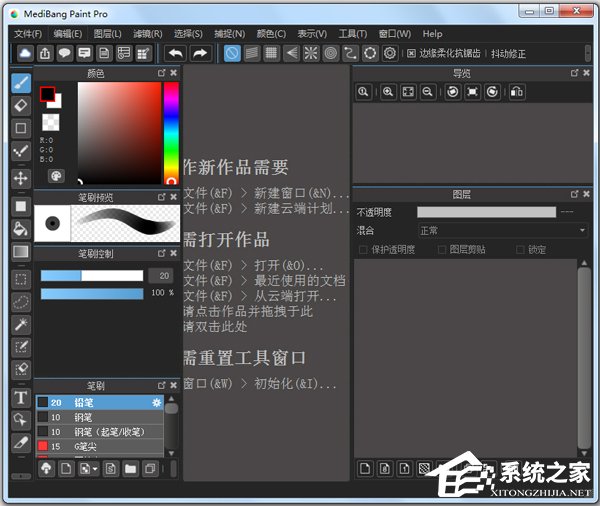Select the Magic Wand tool
Viewport: 600px width, 506px height.
tap(20, 324)
